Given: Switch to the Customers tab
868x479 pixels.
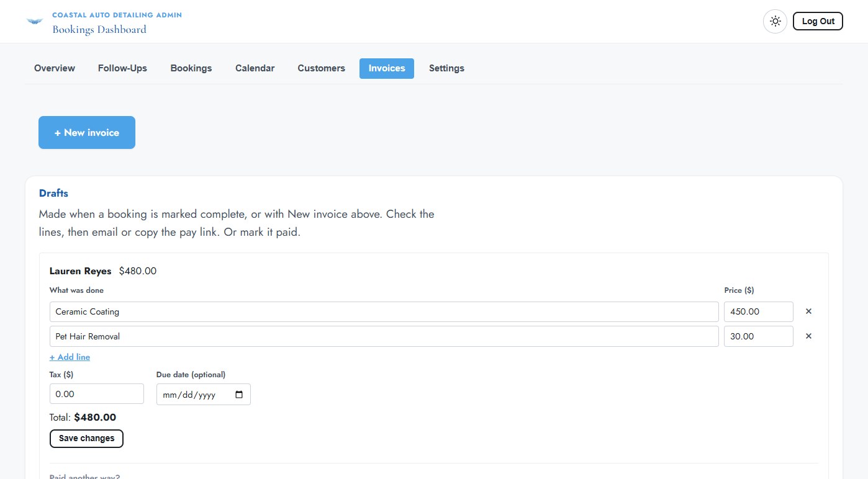Looking at the screenshot, I should coord(321,68).
